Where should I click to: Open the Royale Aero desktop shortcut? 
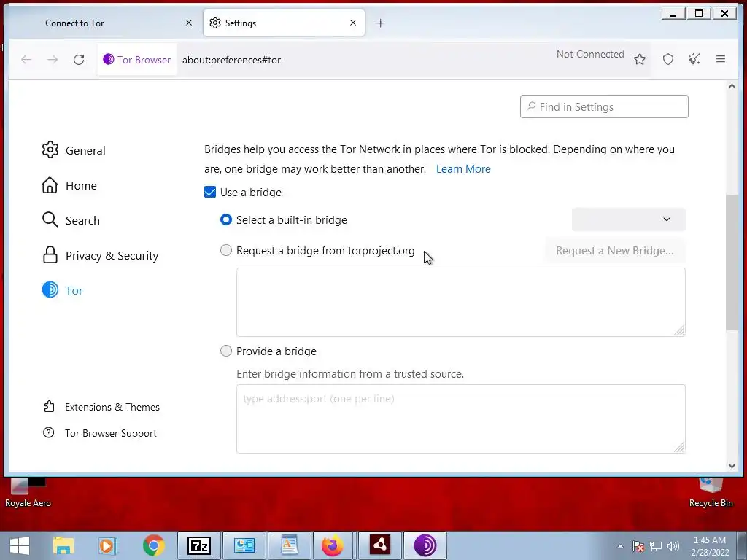coord(28,492)
